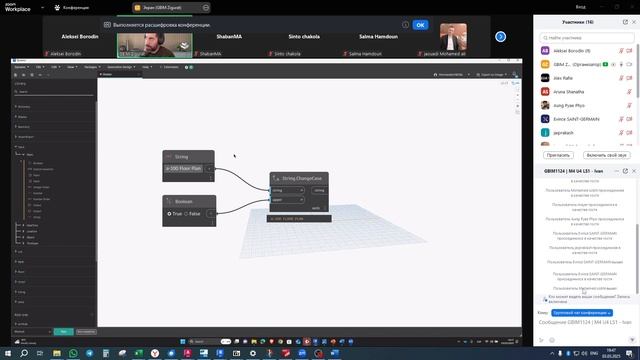Image resolution: width=640 pixels, height=360 pixels.
Task: Open more options in chat panel header
Action: click(616, 171)
